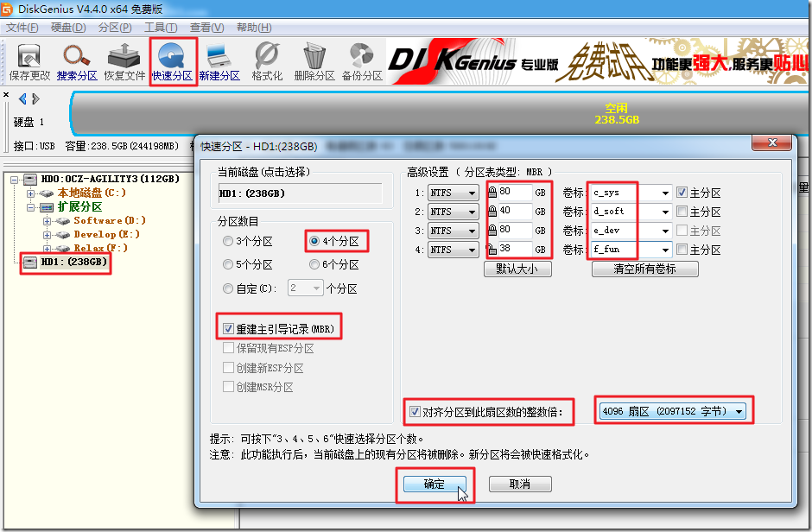Viewport: 812px width, 532px height.
Task: Open partition 2 NTFS file system dropdown
Action: tap(454, 211)
